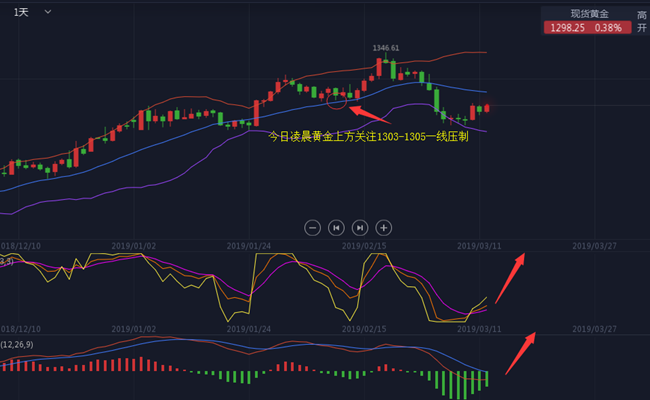Select 2019/03/27 date on main chart axis
Screen dimensions: 650x400
(x=594, y=246)
